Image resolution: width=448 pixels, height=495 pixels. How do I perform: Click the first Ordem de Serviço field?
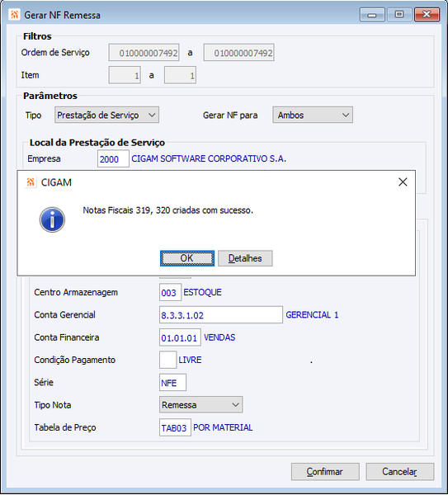click(x=144, y=53)
